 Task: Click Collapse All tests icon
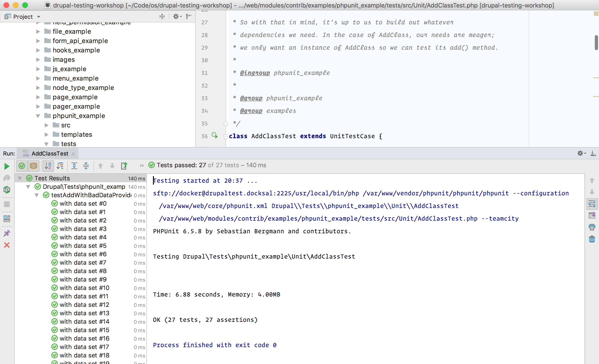click(86, 166)
